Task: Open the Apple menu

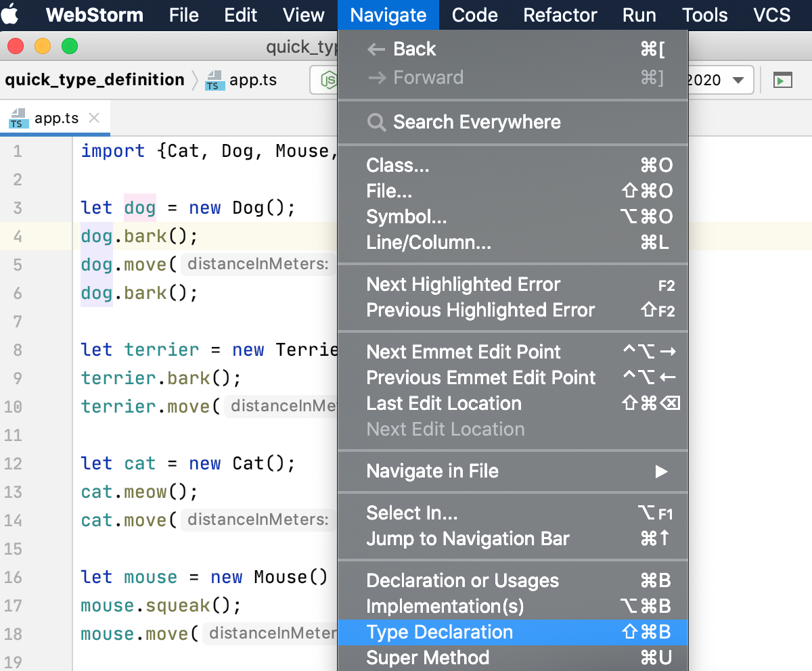Action: [13, 14]
